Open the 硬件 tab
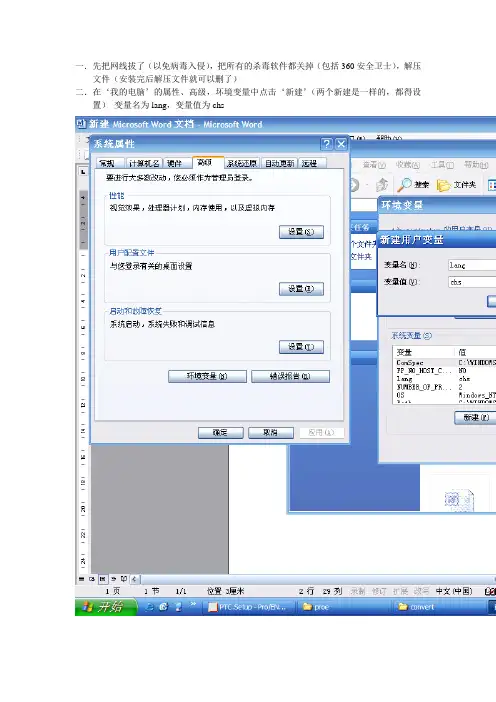This screenshot has height=702, width=496. [175, 163]
